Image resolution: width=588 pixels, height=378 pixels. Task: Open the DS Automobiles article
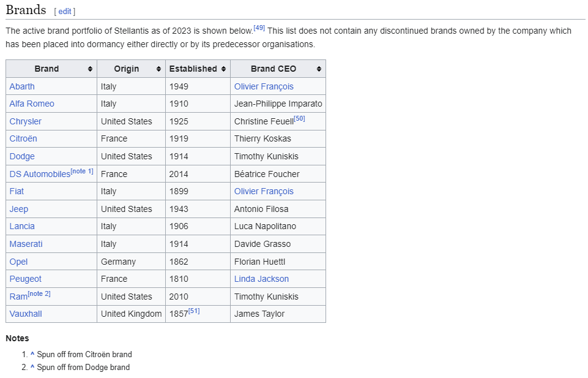click(x=40, y=174)
